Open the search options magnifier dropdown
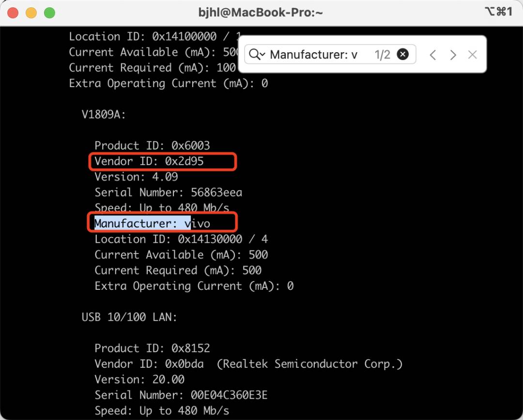This screenshot has width=523, height=420. [257, 54]
